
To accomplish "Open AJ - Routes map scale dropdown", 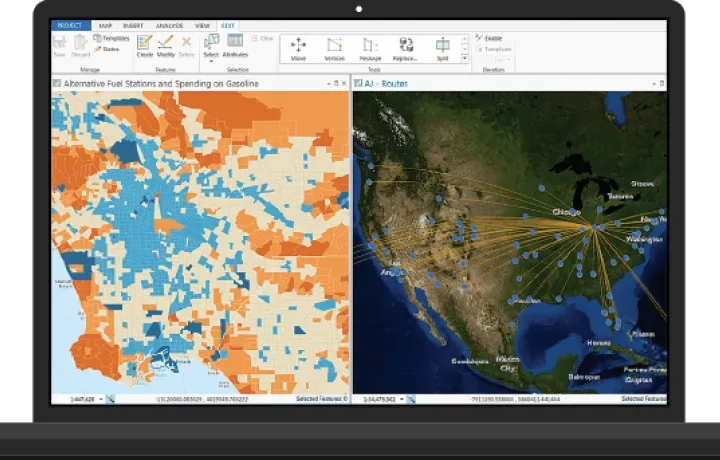I will pyautogui.click(x=401, y=399).
